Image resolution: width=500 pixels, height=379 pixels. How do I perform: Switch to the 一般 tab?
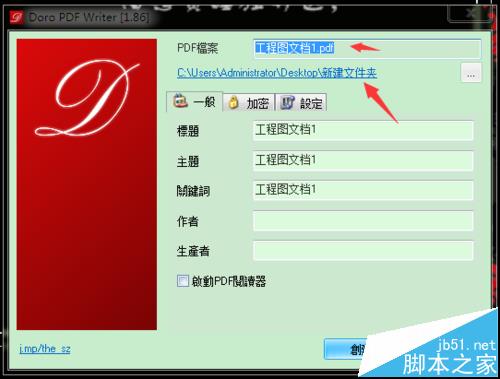tap(194, 101)
